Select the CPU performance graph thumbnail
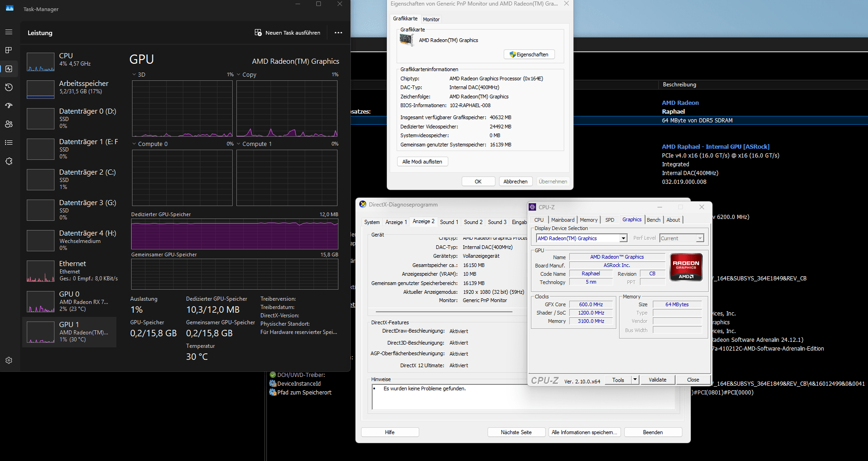 coord(41,62)
